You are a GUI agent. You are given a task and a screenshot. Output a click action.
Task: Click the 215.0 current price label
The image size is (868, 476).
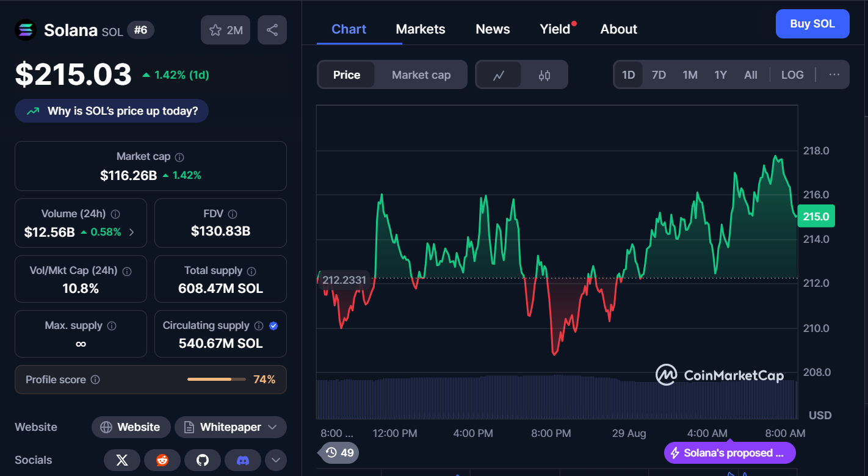click(x=816, y=217)
